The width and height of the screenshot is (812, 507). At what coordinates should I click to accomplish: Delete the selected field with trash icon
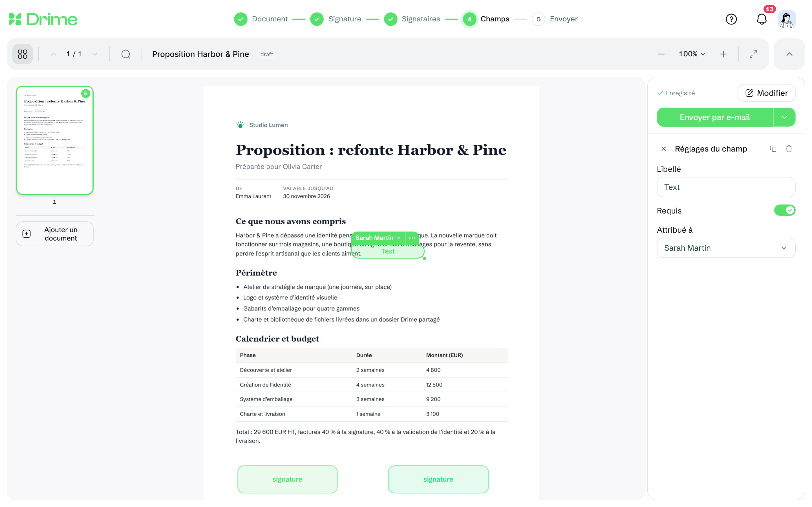(789, 148)
